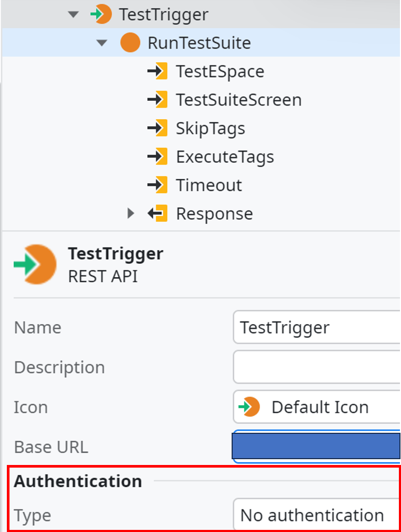Click the Name field containing TestTrigger
The image size is (401, 532).
[x=317, y=327]
